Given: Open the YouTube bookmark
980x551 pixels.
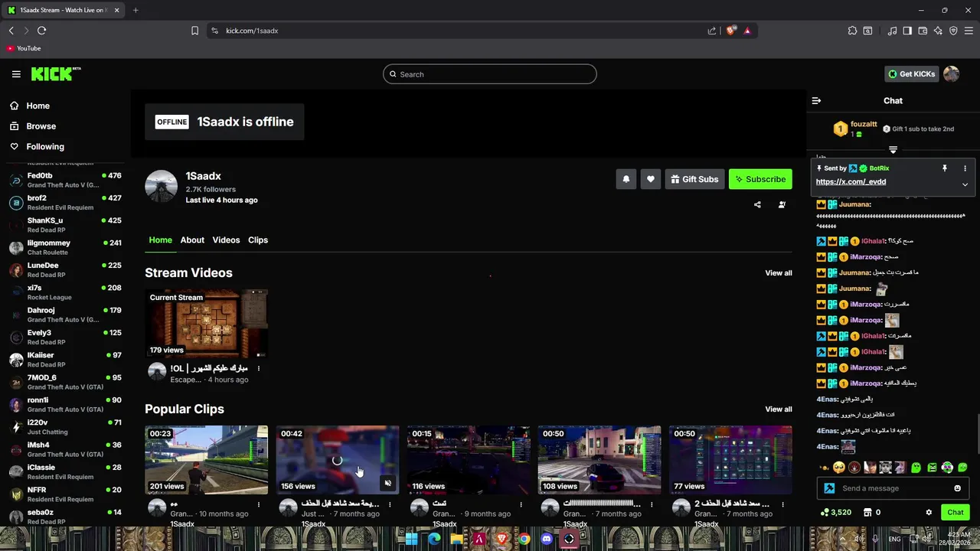Looking at the screenshot, I should point(23,48).
